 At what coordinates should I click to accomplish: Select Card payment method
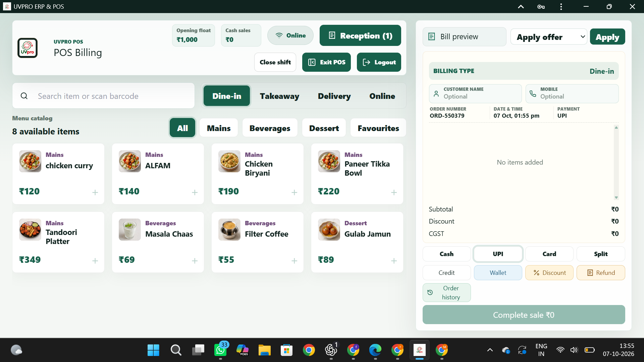coord(549,254)
